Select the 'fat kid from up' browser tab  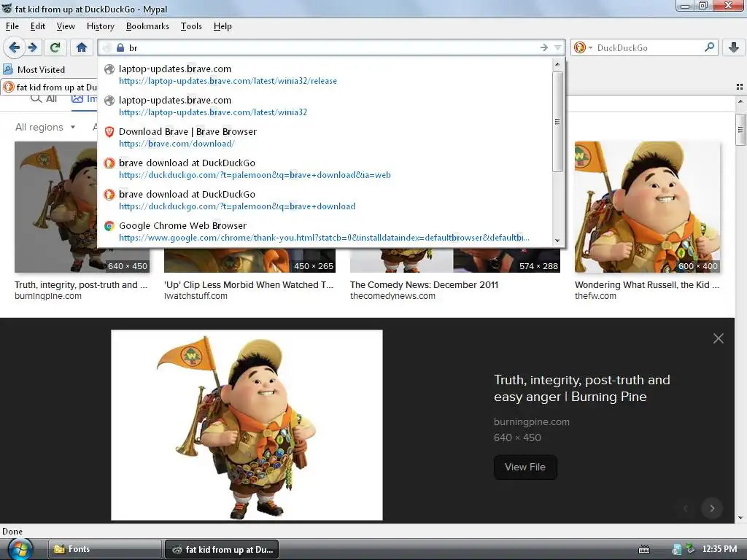(49, 87)
